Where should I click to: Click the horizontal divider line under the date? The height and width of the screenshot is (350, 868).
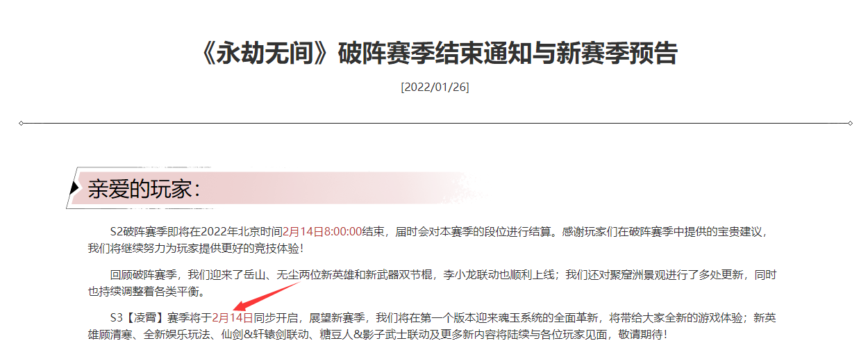(435, 124)
